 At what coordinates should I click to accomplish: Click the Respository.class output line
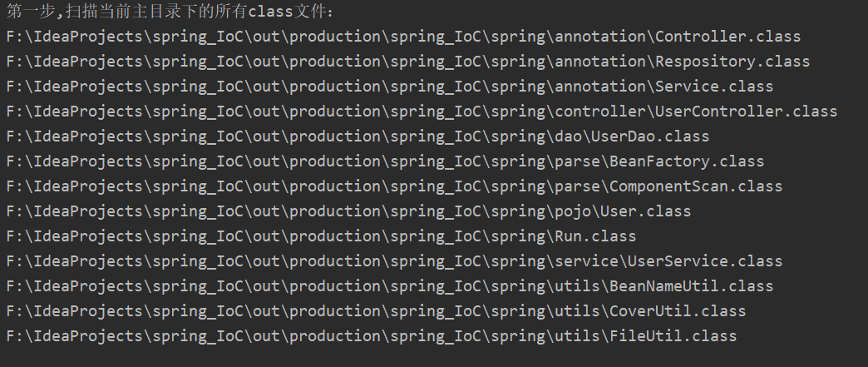pyautogui.click(x=408, y=62)
